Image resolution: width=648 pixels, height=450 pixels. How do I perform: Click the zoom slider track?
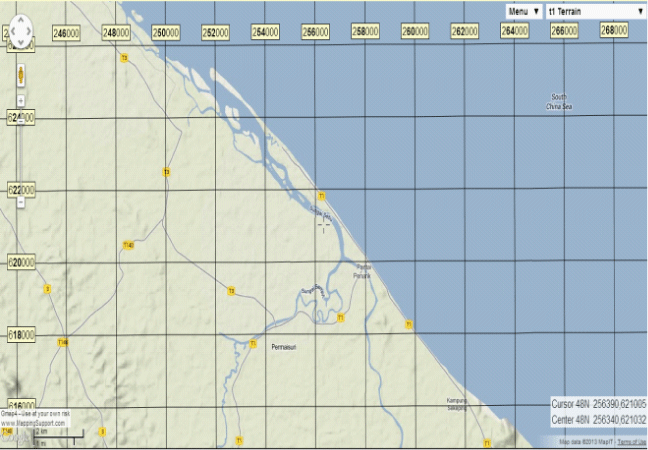pos(21,150)
